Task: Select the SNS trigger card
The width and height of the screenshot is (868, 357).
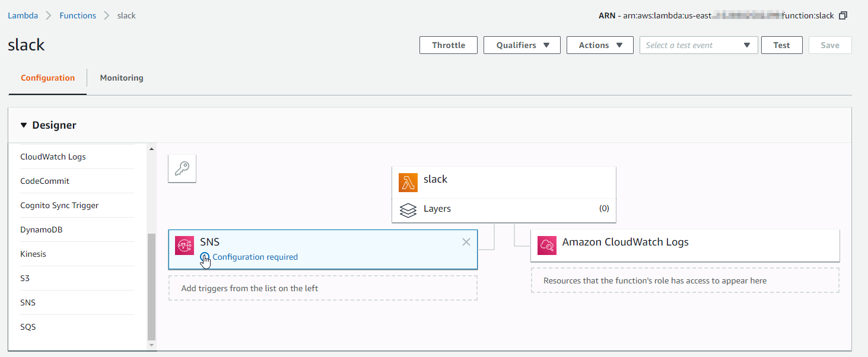Action: pos(323,250)
